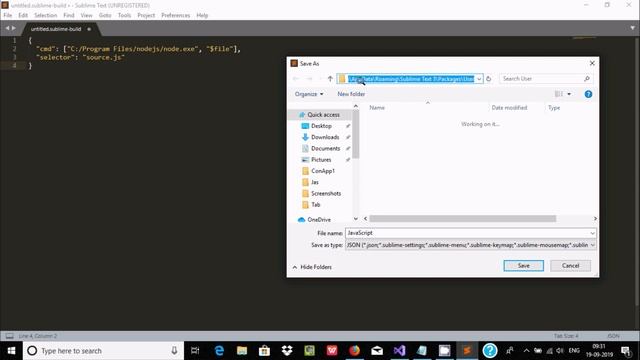Toggle the Sublime side bar status icon
Viewport: 640px width, 360px height.
coord(9,336)
